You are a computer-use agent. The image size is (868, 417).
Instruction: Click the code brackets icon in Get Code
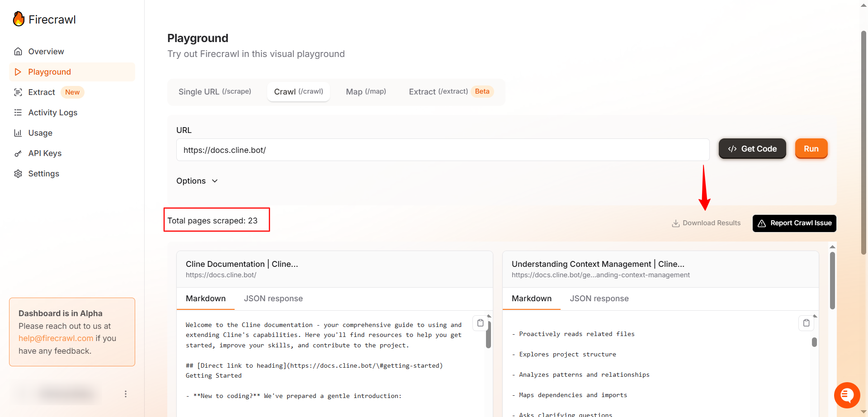tap(732, 149)
